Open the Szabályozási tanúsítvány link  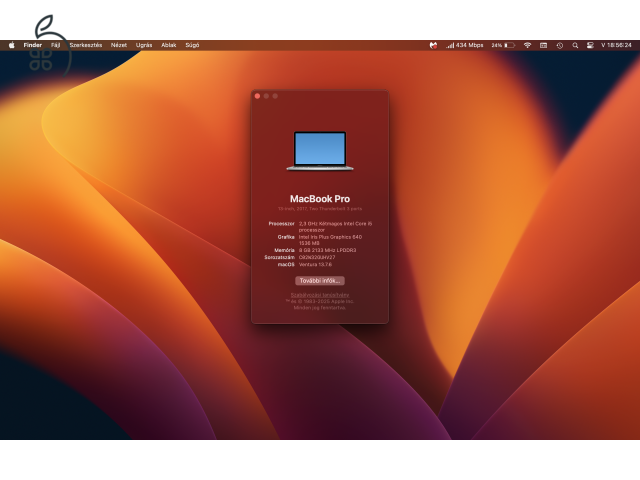pos(320,295)
